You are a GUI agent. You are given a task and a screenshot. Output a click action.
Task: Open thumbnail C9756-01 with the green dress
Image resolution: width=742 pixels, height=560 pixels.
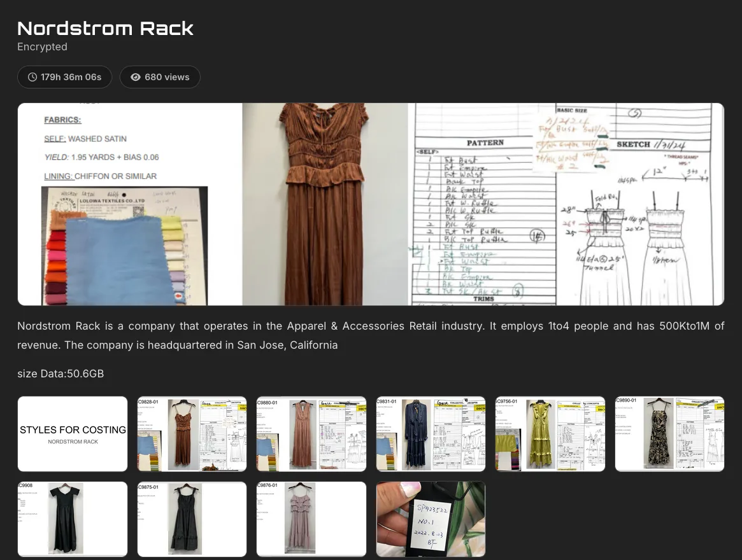click(550, 433)
